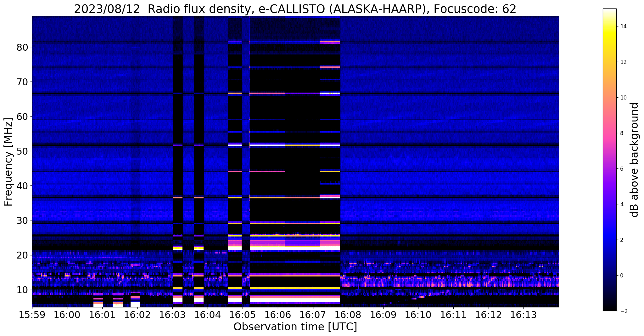
Task: Click the 60 MHz frequency tick label
Action: [22, 117]
